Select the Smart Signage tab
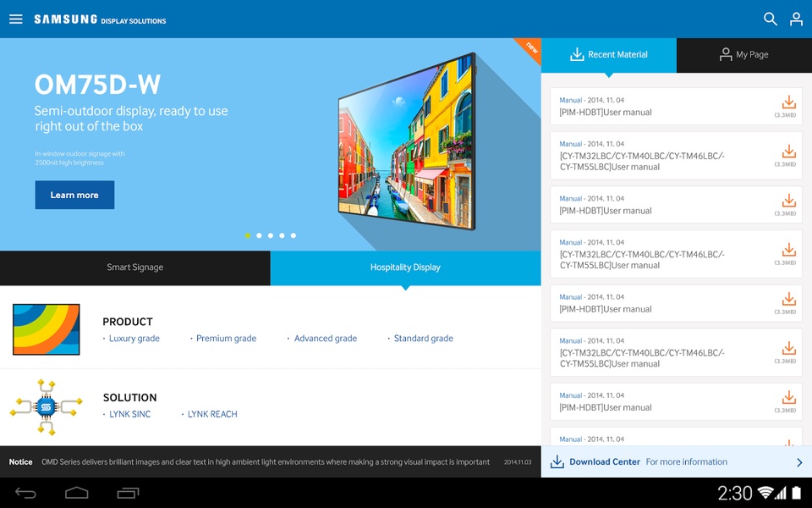812x508 pixels. click(x=135, y=268)
